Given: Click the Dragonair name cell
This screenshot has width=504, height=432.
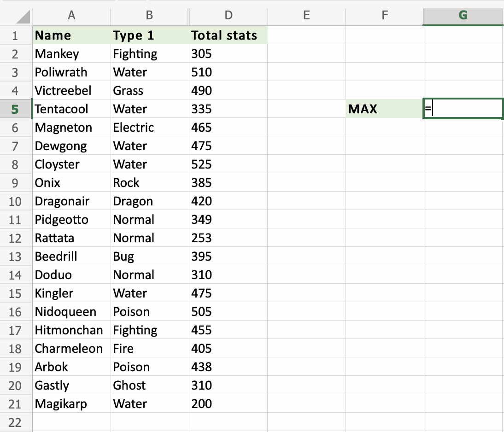Looking at the screenshot, I should (71, 201).
